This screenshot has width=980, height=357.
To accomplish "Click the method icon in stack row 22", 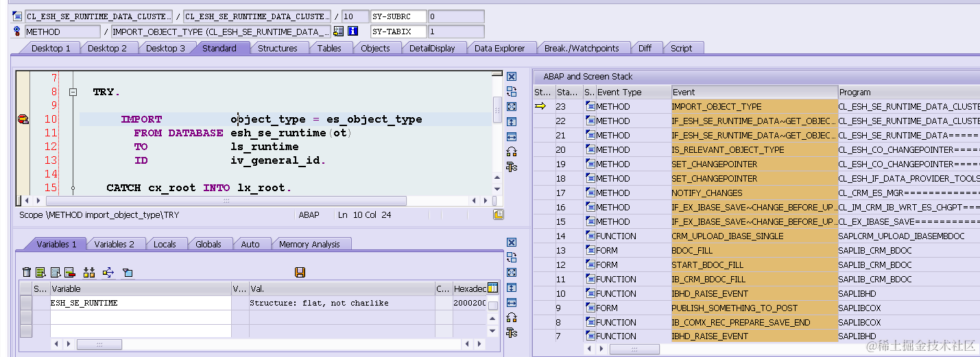I will pyautogui.click(x=590, y=121).
